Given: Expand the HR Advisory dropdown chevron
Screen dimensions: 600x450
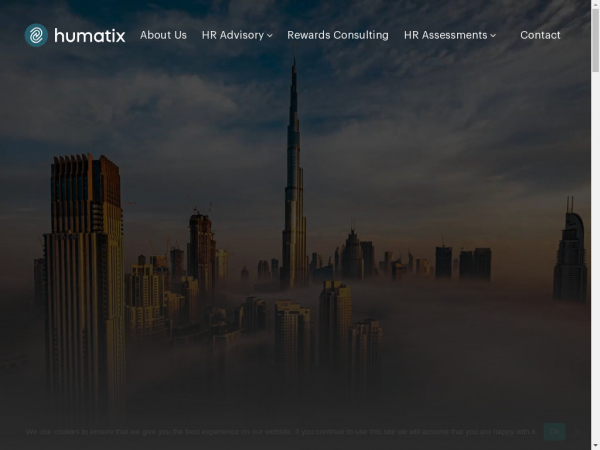Looking at the screenshot, I should click(270, 36).
